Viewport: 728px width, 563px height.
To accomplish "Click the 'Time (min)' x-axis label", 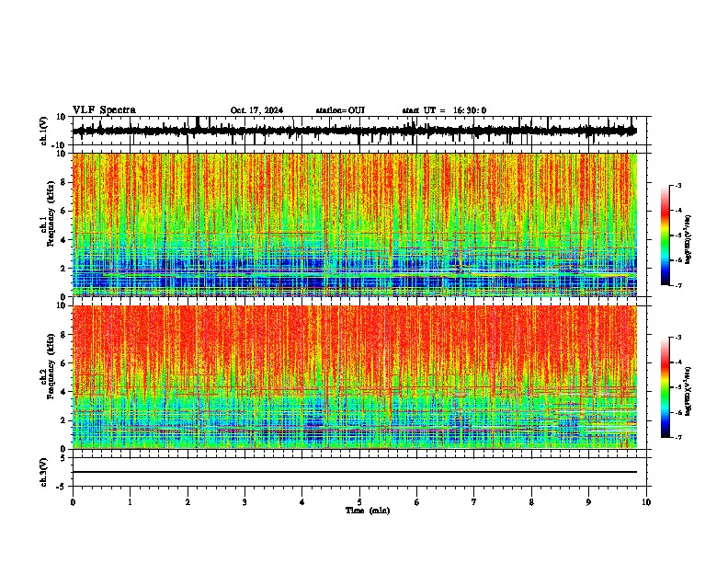I will (368, 511).
